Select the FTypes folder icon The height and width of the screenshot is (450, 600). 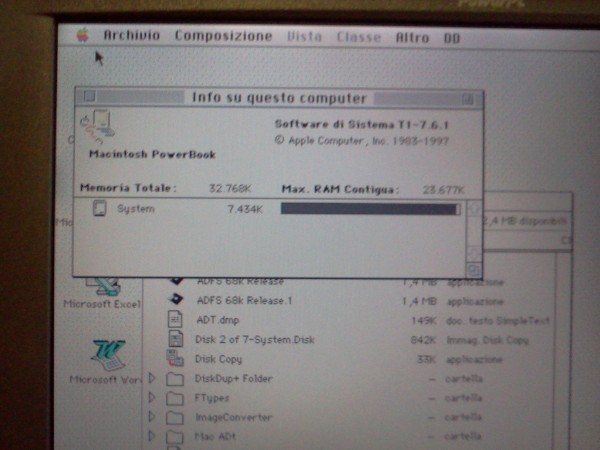click(175, 398)
